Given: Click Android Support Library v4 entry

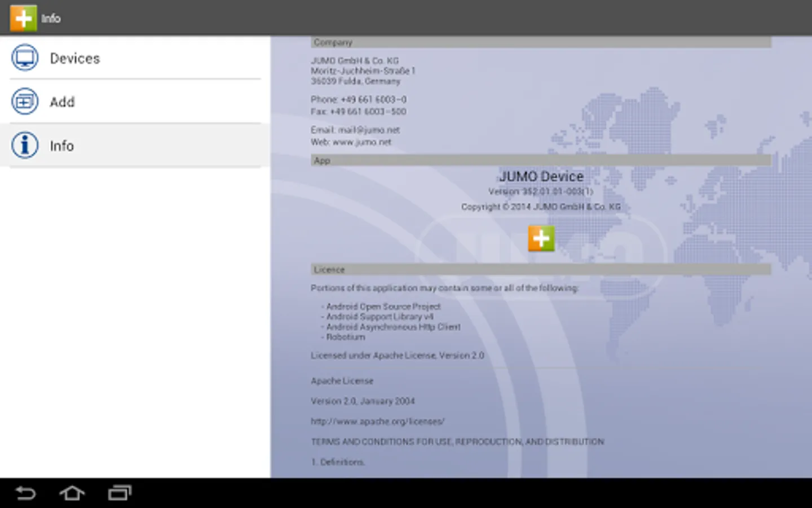Looking at the screenshot, I should (x=379, y=317).
